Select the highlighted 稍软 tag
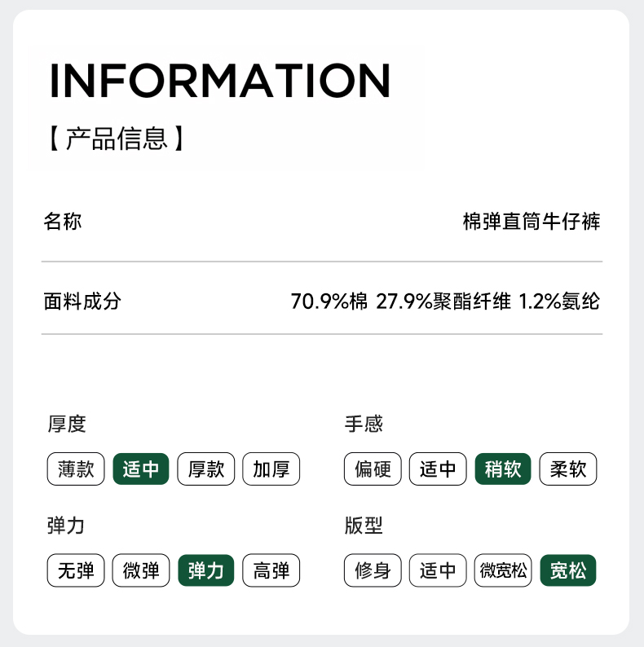 503,469
